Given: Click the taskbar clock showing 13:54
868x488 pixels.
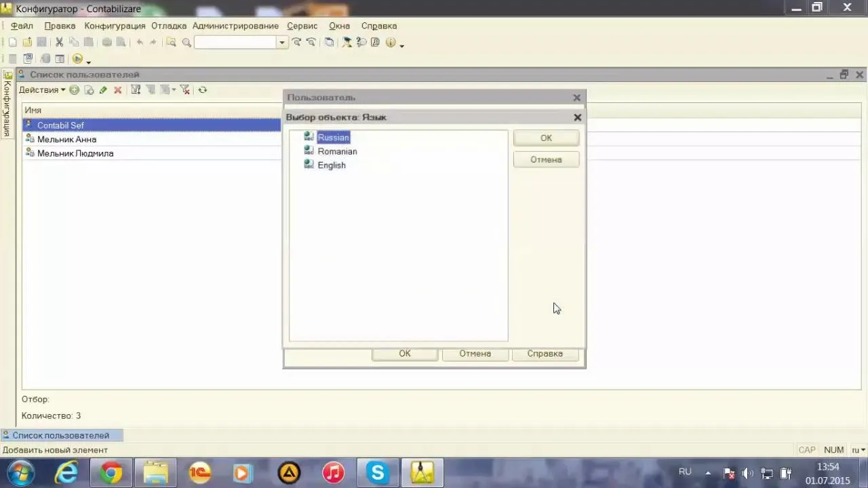Looking at the screenshot, I should click(827, 467).
